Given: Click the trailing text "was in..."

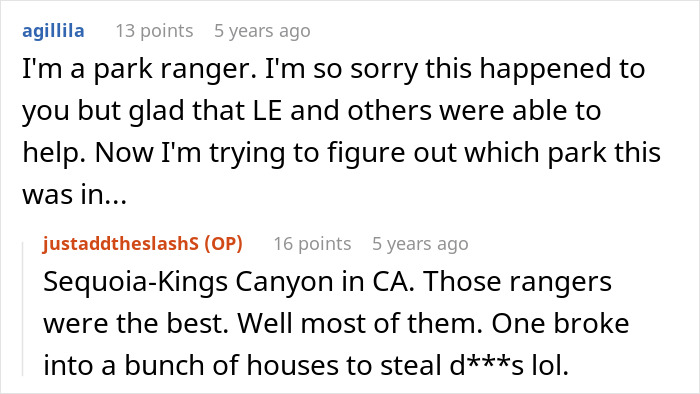Looking at the screenshot, I should coord(75,195).
